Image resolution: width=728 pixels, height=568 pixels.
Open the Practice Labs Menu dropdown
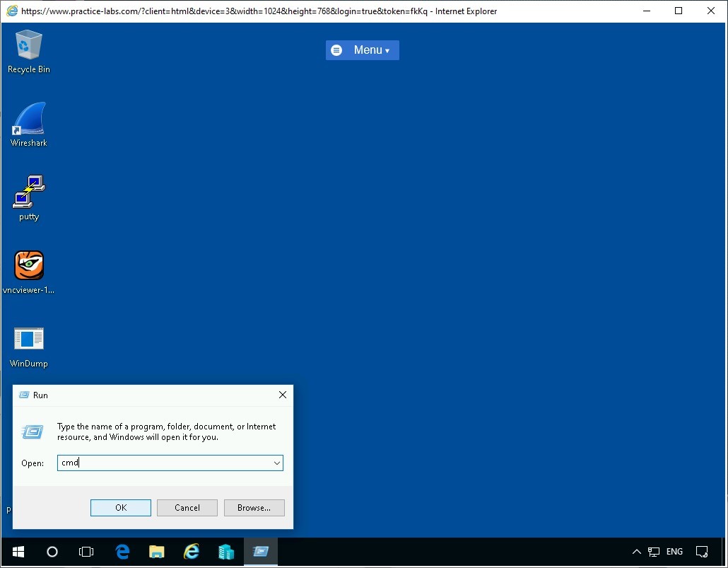[362, 50]
